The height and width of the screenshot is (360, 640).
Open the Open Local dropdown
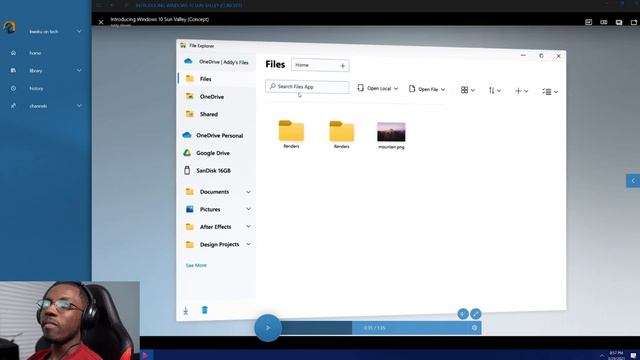point(378,88)
